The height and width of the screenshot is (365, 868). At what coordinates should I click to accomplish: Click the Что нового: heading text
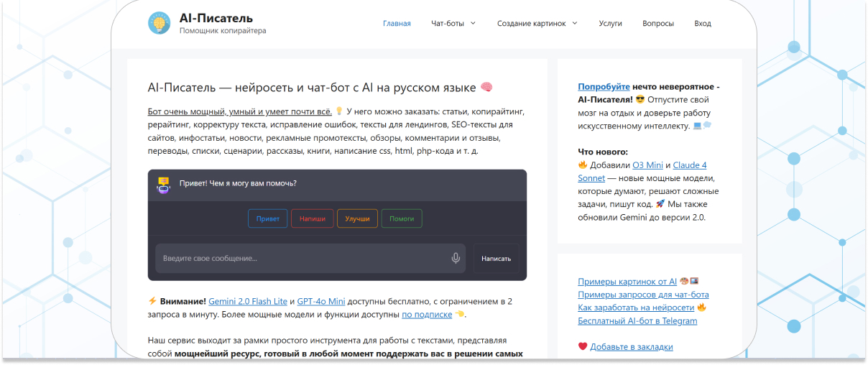[603, 152]
